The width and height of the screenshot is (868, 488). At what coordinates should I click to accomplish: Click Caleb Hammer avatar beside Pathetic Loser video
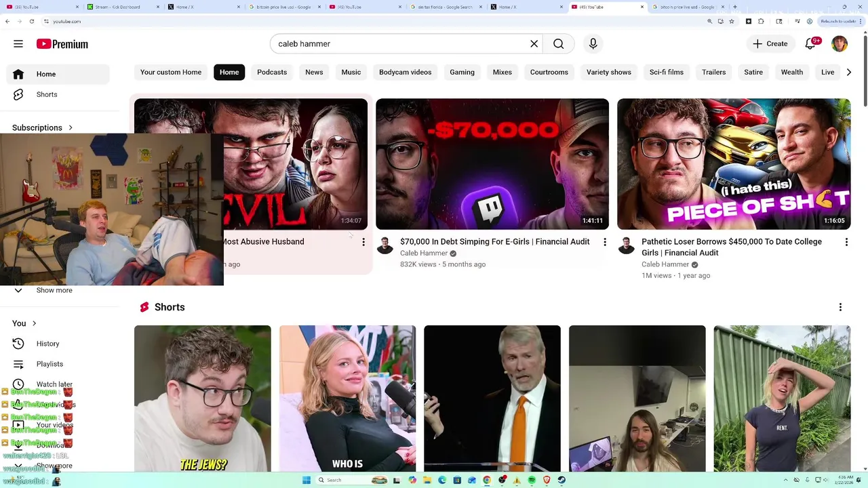pos(626,245)
